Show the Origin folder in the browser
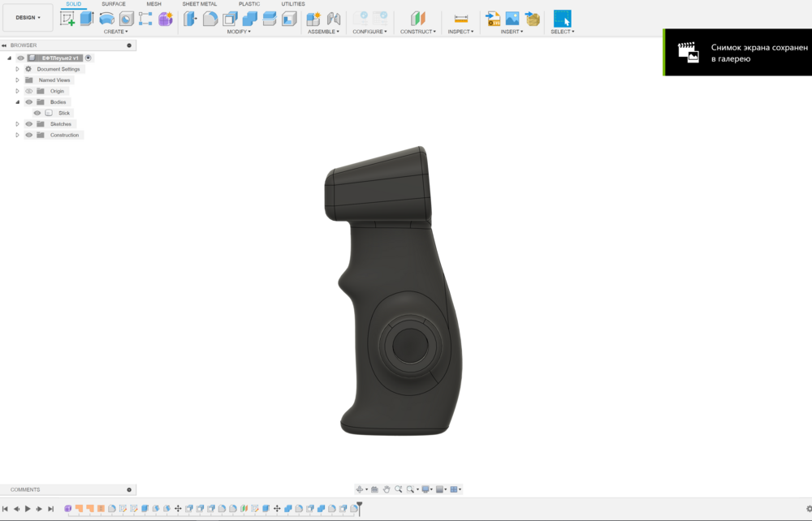Viewport: 812px width, 521px height. (x=29, y=91)
